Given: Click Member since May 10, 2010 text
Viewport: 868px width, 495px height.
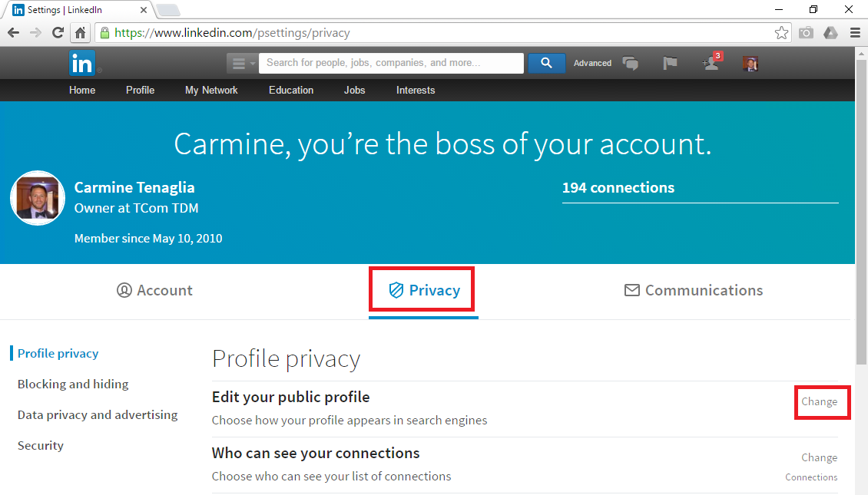Looking at the screenshot, I should [x=148, y=239].
